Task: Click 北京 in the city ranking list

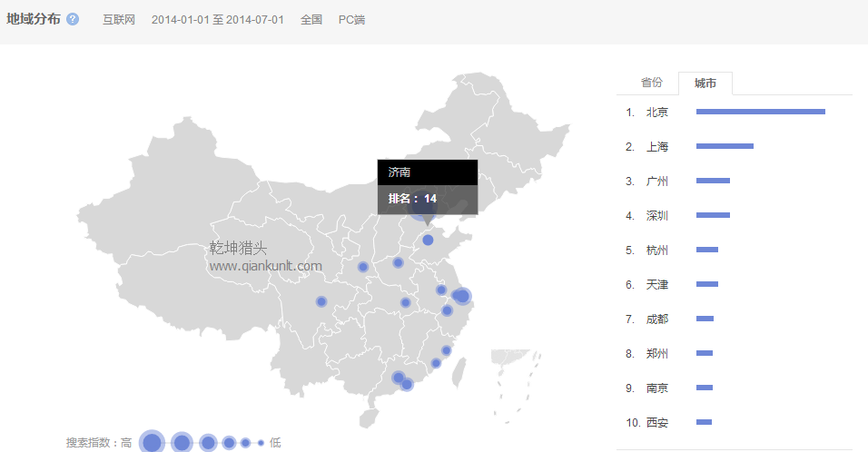Action: (656, 112)
